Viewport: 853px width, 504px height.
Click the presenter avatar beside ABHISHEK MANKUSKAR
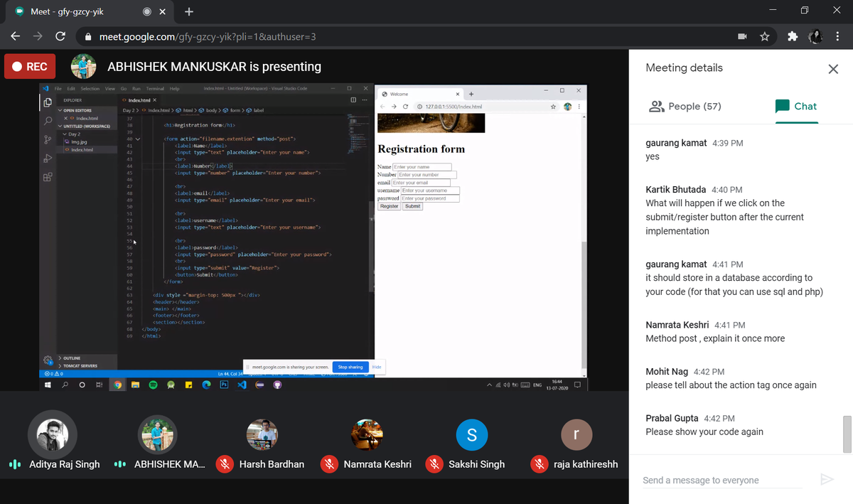pyautogui.click(x=84, y=67)
